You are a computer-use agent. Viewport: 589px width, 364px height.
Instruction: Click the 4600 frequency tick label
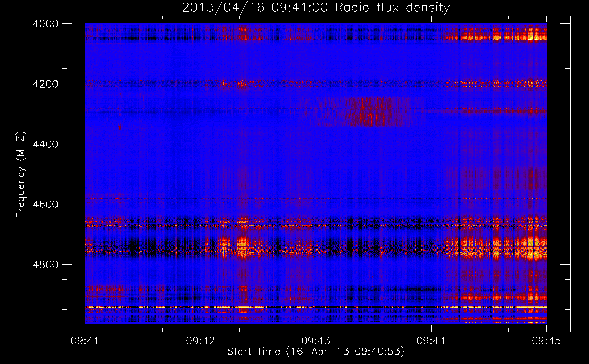[46, 204]
